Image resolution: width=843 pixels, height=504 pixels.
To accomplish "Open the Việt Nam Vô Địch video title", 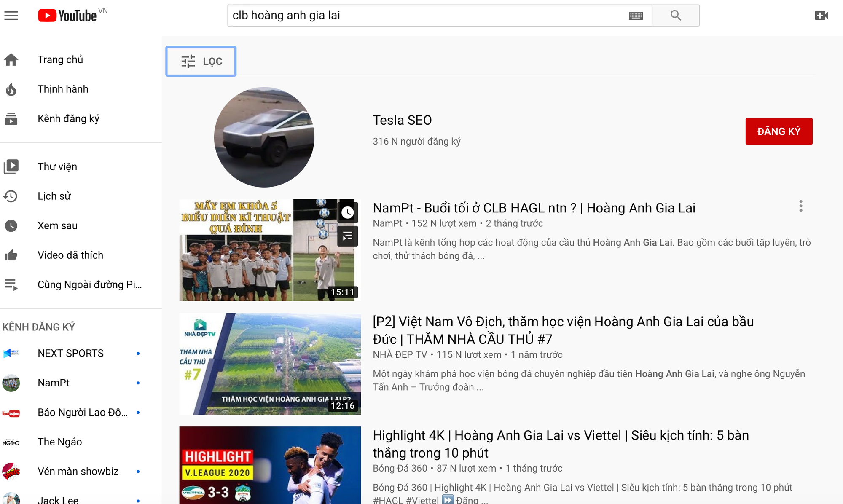I will tap(563, 330).
